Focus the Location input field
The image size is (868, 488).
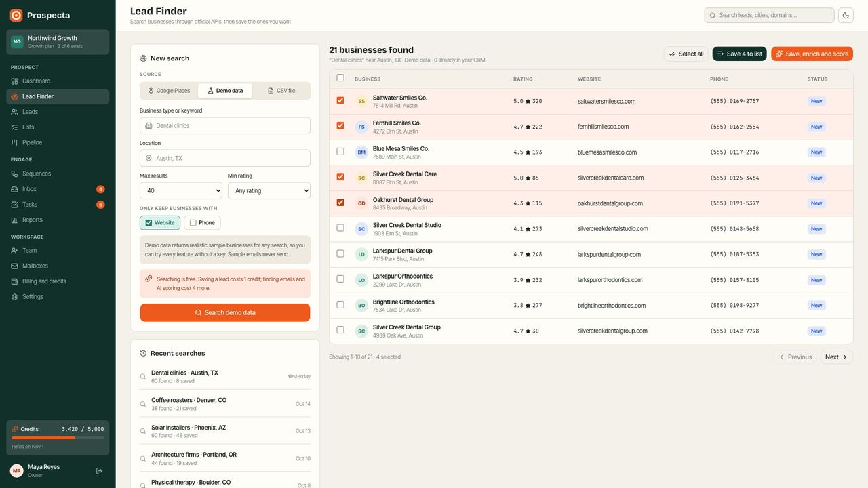click(x=225, y=158)
